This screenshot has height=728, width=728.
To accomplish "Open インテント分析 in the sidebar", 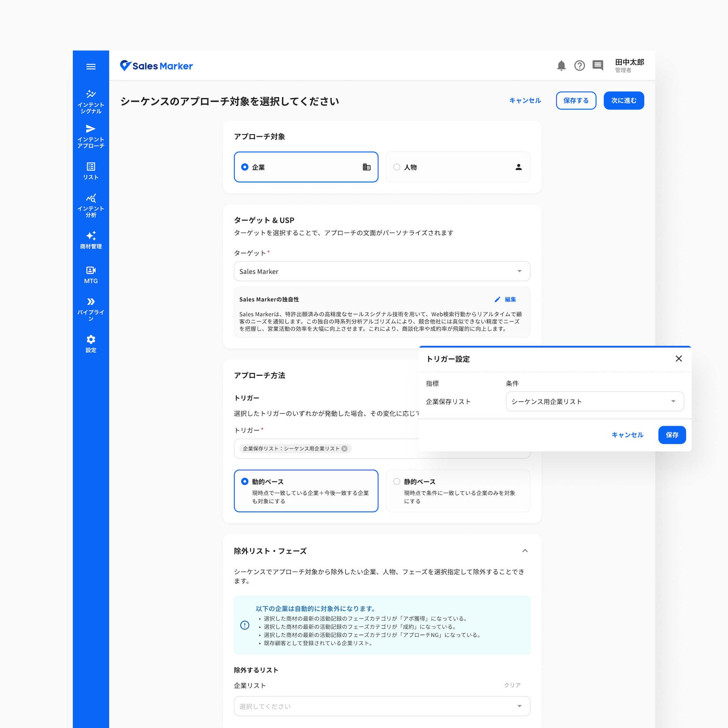I will [x=91, y=206].
